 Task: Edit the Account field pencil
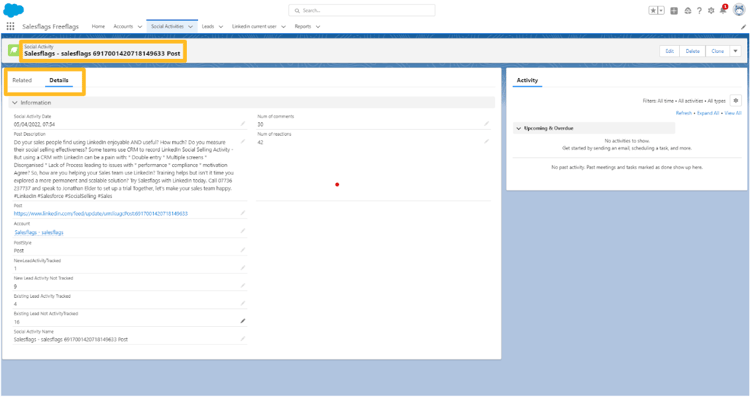click(243, 231)
